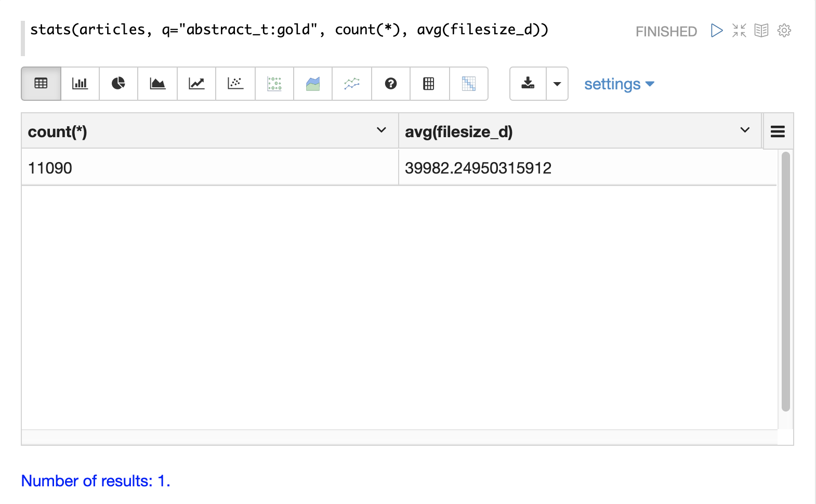Select the pie chart visualization
The image size is (816, 504).
pyautogui.click(x=119, y=84)
